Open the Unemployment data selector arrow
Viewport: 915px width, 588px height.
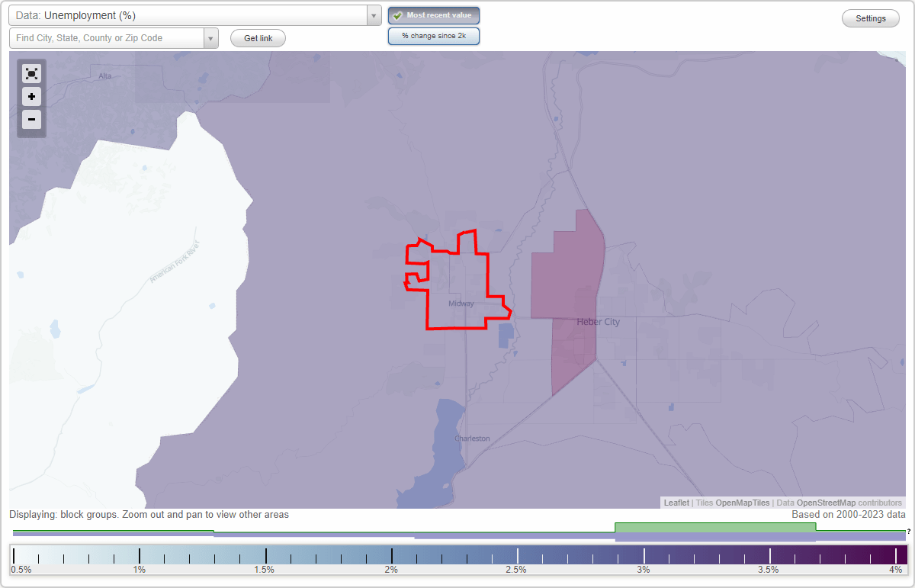tap(373, 15)
